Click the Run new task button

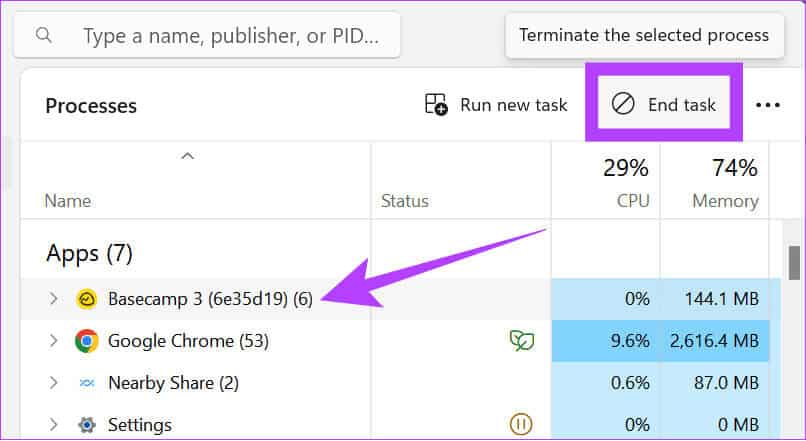pyautogui.click(x=496, y=105)
